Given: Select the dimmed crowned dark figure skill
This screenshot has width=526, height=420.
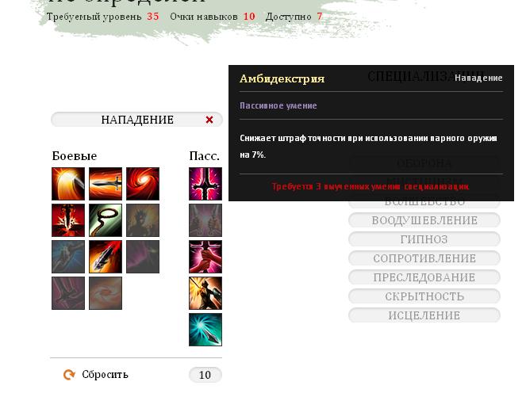Looking at the screenshot, I should pos(143,220).
